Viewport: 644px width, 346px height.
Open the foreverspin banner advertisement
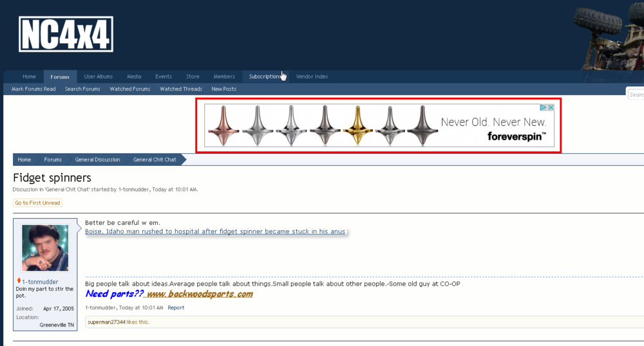(x=379, y=126)
